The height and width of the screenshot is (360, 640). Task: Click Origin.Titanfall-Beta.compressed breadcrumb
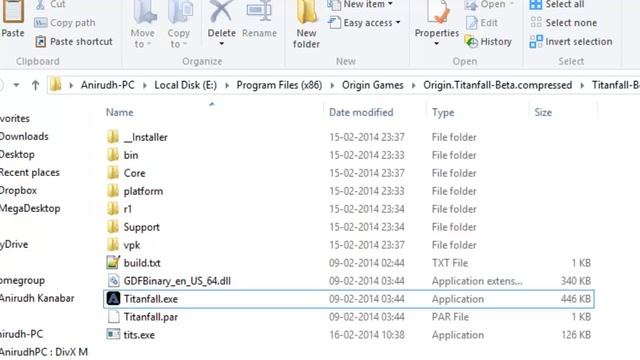point(498,85)
